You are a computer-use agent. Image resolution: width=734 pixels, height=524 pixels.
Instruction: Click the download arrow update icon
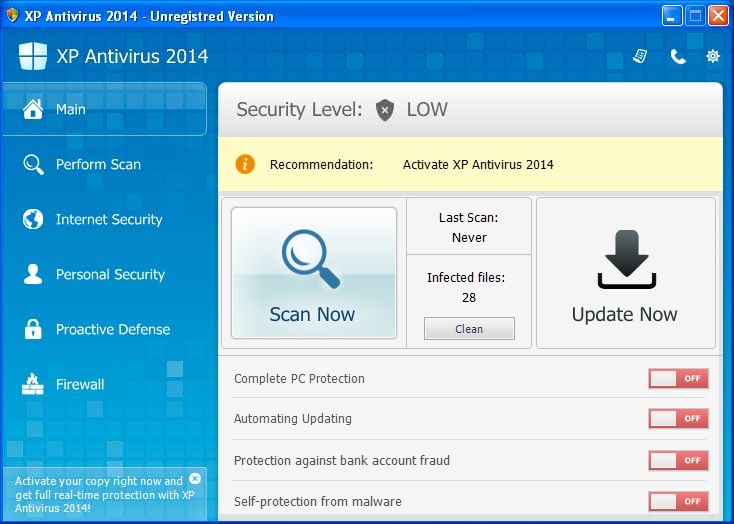pyautogui.click(x=627, y=259)
